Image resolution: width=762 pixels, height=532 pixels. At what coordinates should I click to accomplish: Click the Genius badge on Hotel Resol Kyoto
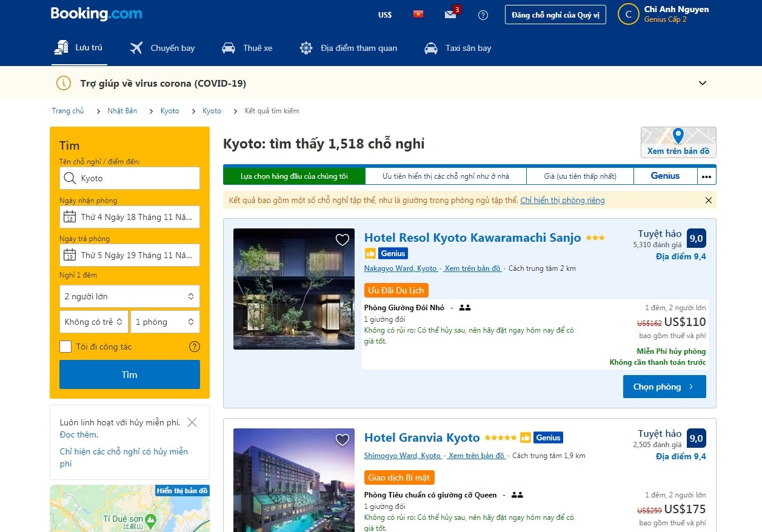393,253
